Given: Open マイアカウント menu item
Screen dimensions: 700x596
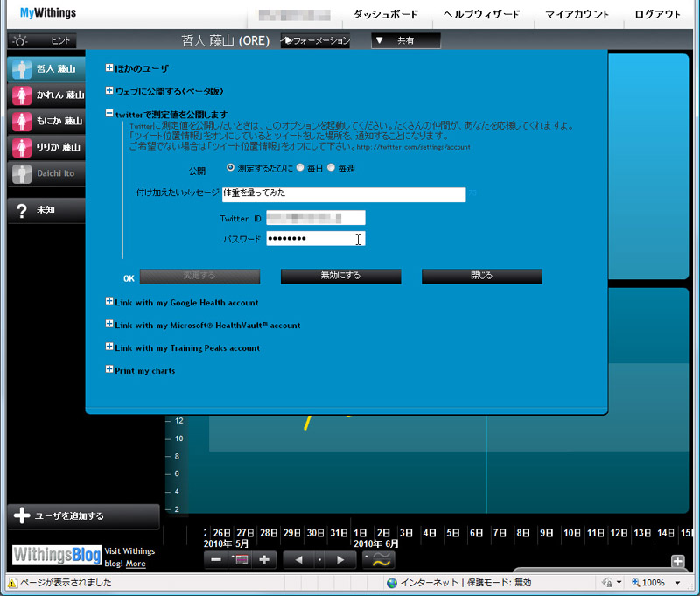Looking at the screenshot, I should 577,14.
